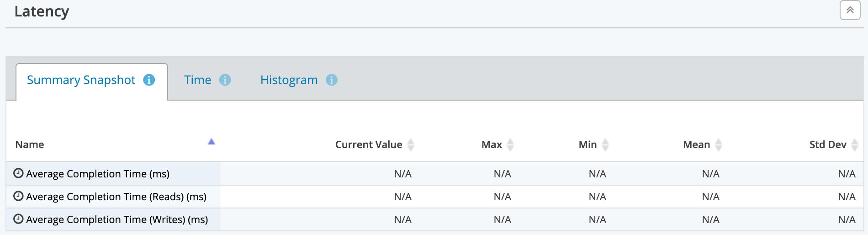Screen dimensions: 868x235
Task: Collapse the Latency panel with the chevron button
Action: click(850, 10)
